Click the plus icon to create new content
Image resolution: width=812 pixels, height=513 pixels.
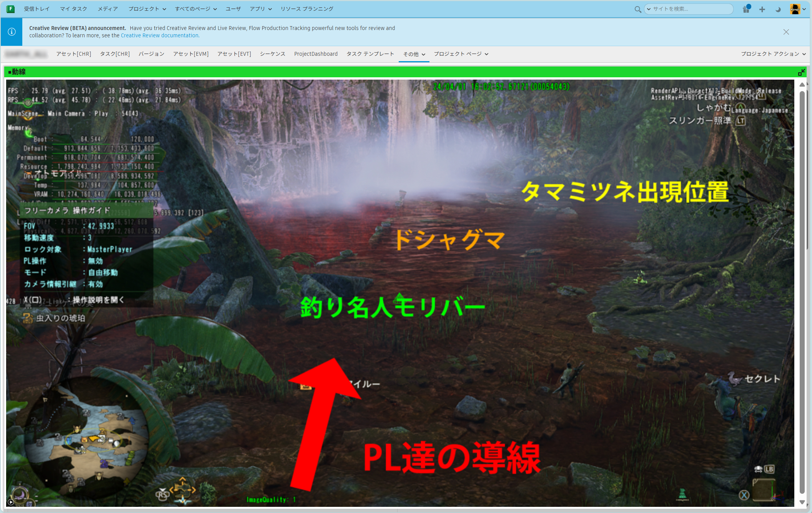coord(762,8)
